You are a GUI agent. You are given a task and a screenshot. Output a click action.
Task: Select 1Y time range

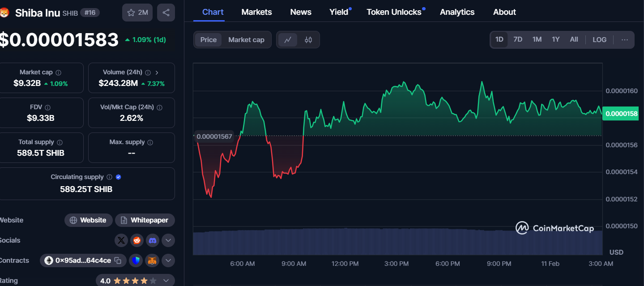pyautogui.click(x=556, y=39)
